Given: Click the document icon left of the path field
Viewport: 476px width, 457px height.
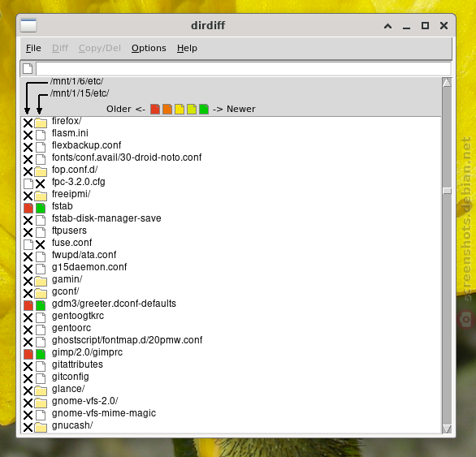Looking at the screenshot, I should point(28,68).
